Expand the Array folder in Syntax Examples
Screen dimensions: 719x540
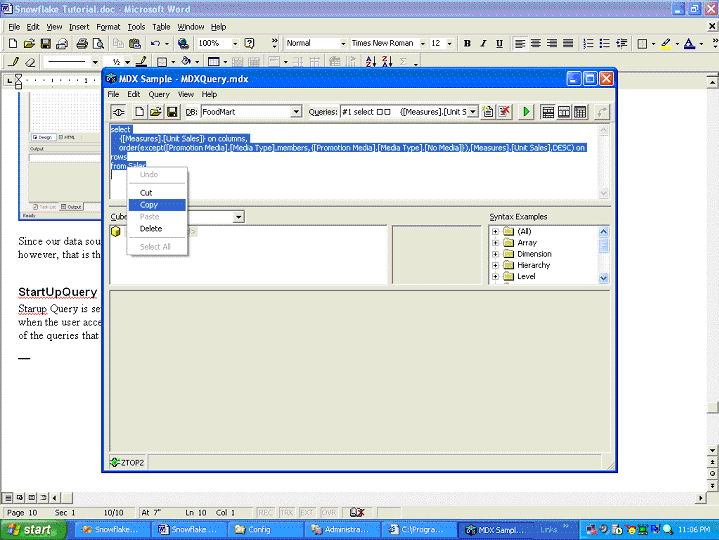pos(495,242)
